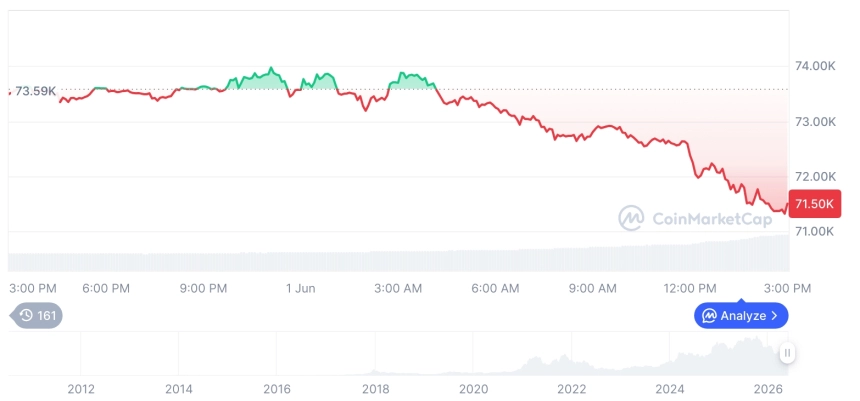Select 2018 on the history timeline

(375, 389)
